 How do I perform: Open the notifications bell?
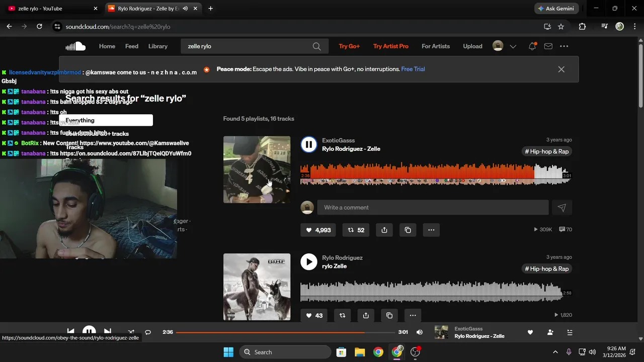pyautogui.click(x=532, y=46)
